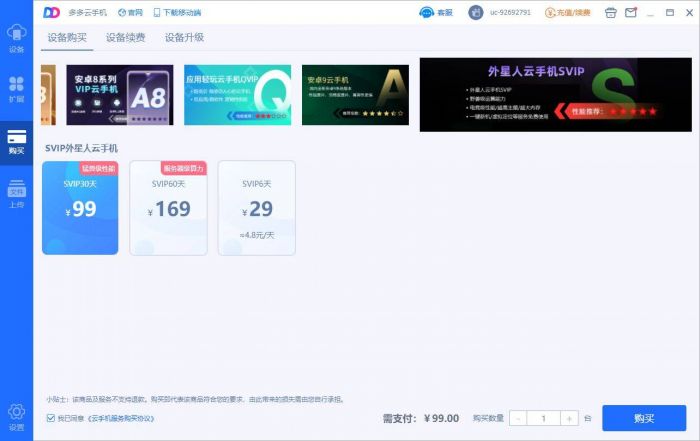Click the 安卓8系列 VIP云手机 banner
Viewport: 700px width, 441px height.
[x=119, y=95]
